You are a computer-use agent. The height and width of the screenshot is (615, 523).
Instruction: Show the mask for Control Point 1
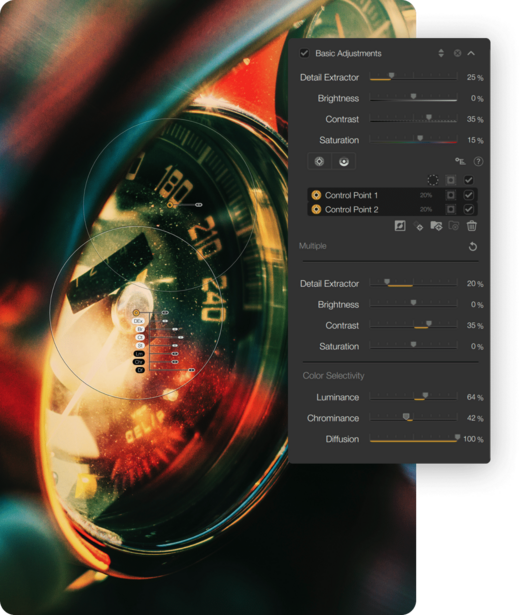point(451,195)
